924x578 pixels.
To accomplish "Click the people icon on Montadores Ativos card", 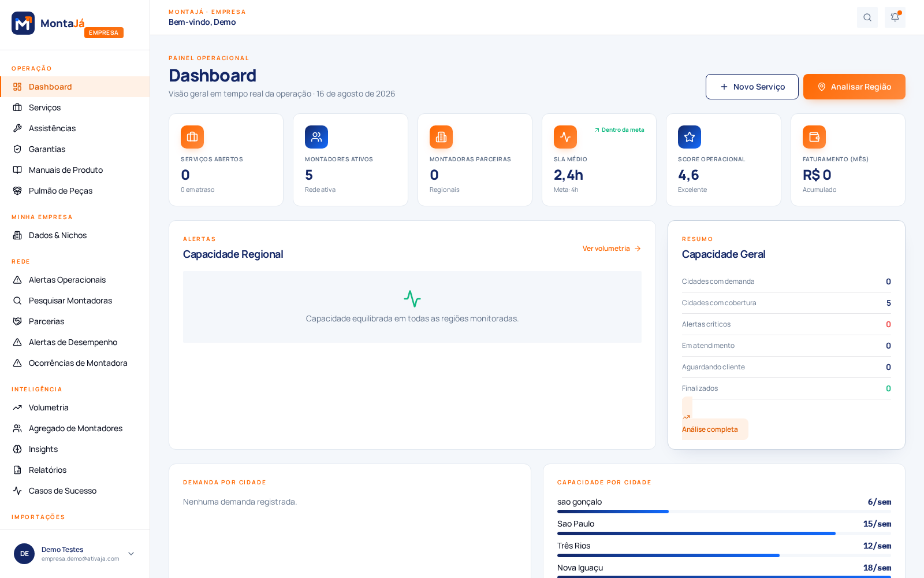I will point(316,137).
